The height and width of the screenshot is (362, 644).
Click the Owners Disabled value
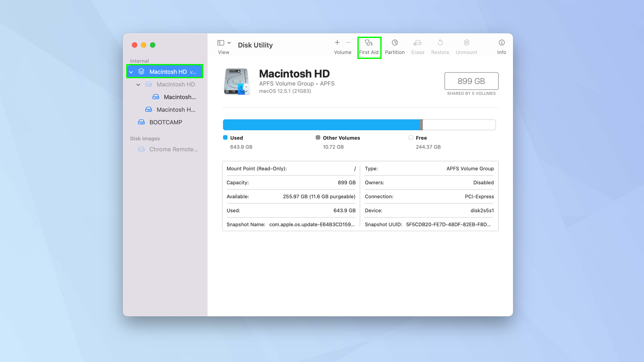click(x=483, y=182)
